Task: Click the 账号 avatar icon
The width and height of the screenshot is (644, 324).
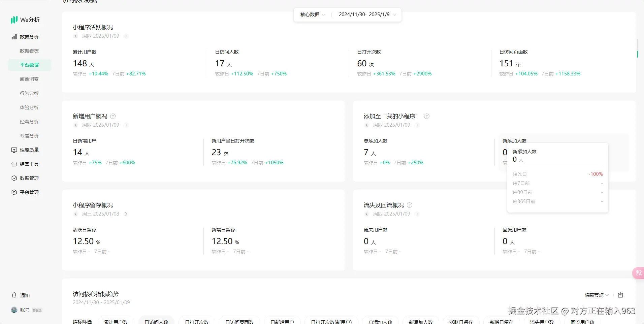Action: 14,310
